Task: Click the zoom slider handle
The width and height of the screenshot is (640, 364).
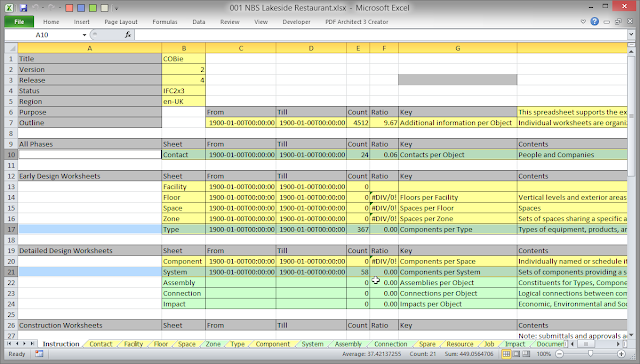Action: pyautogui.click(x=590, y=354)
